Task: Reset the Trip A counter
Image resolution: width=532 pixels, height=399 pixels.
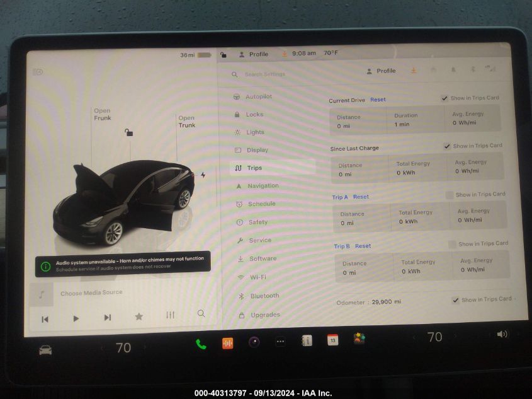Action: [x=361, y=197]
